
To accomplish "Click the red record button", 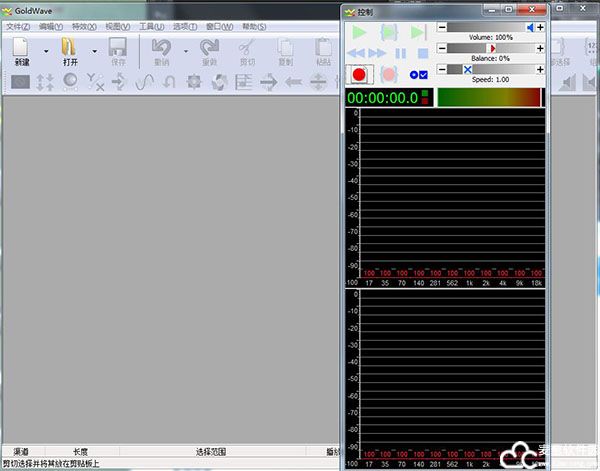I will click(359, 74).
